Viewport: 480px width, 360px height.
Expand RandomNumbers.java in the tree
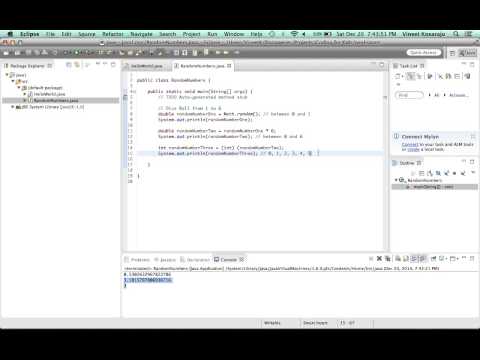pyautogui.click(x=25, y=100)
